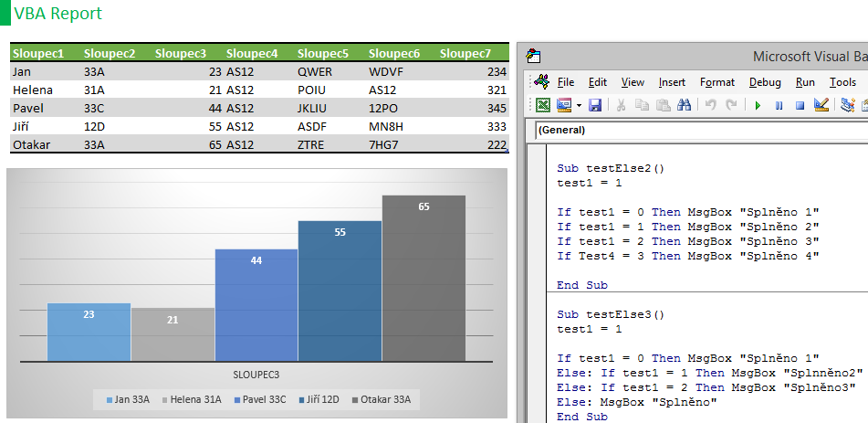Click the Jan 33A legend entry
Image resolution: width=868 pixels, height=423 pixels.
(127, 399)
